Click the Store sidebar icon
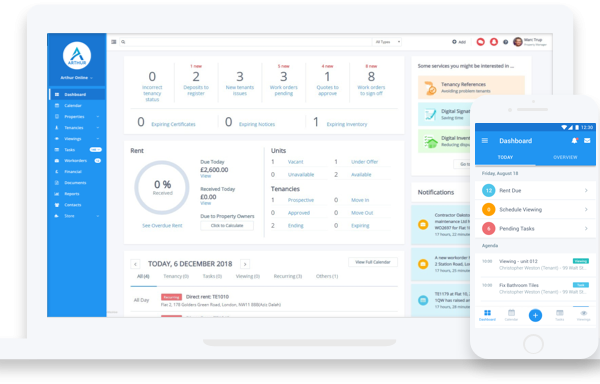Screen dimensions: 600x384 [x=57, y=216]
